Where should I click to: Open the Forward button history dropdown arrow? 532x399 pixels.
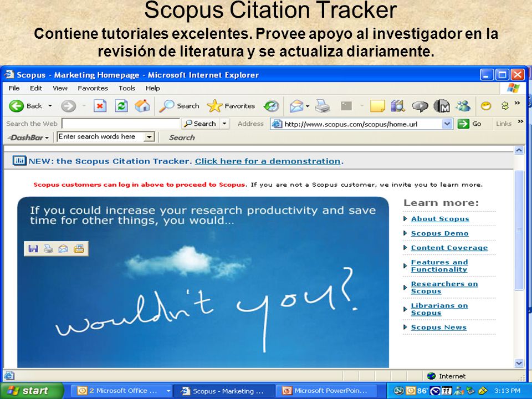[x=83, y=106]
